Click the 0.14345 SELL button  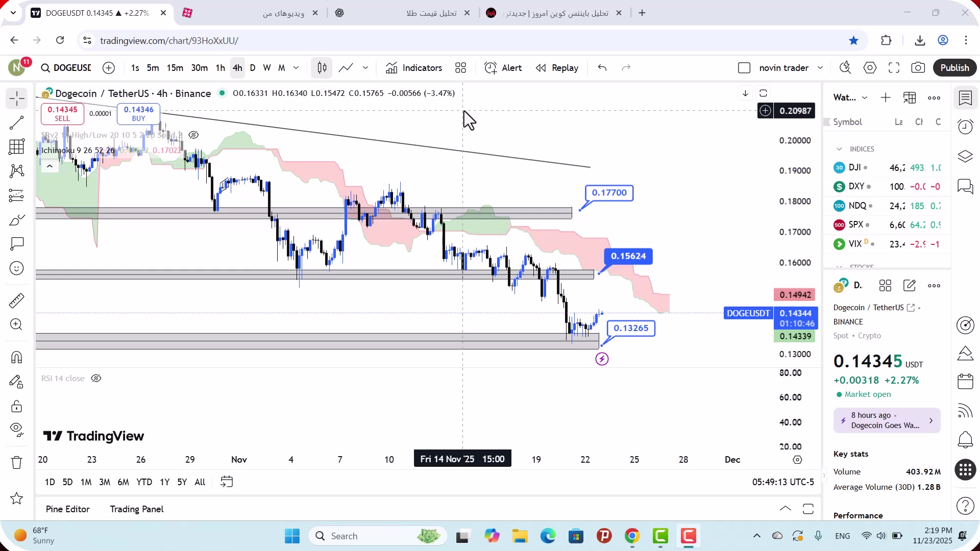click(62, 114)
